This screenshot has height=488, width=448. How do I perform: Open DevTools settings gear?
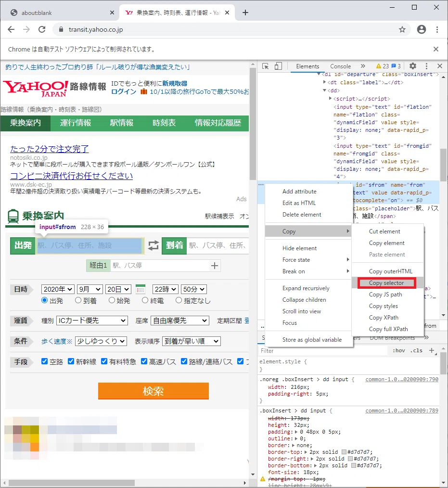pos(413,66)
